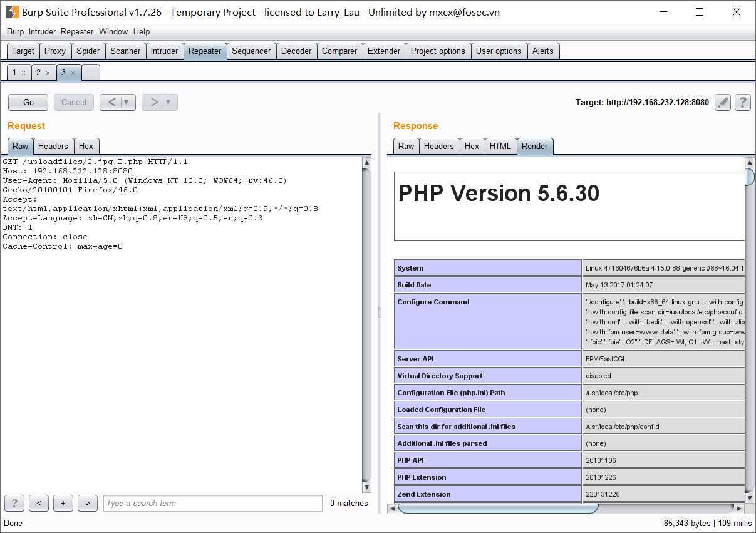
Task: Click the request pane vertical scrollbar
Action: 366,324
